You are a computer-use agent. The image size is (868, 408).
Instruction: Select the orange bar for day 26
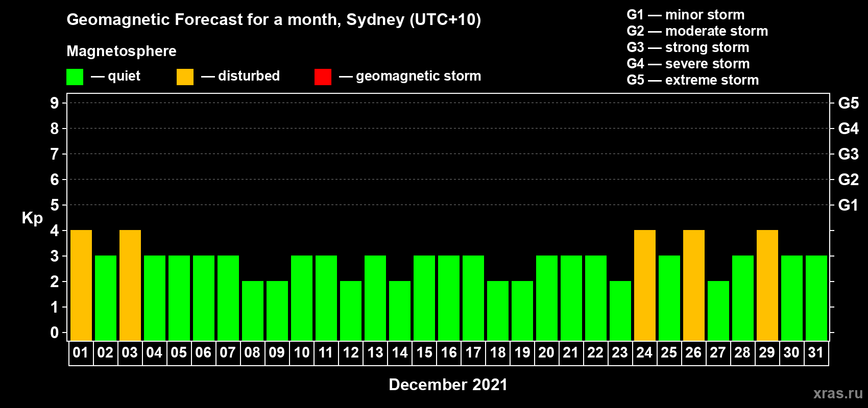(694, 285)
